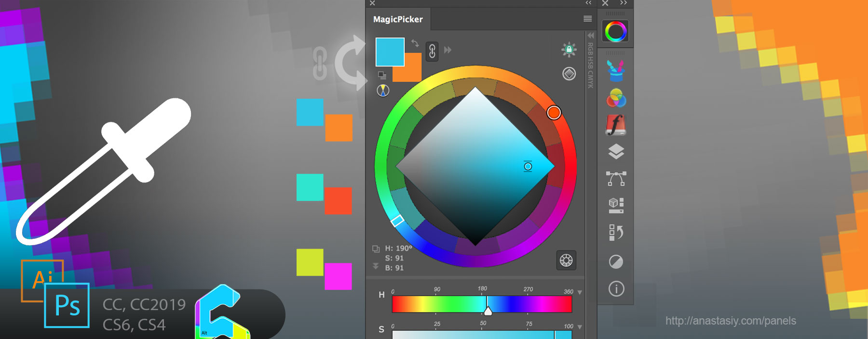Open the Layers panel icon in dock
The image size is (868, 339).
(616, 152)
